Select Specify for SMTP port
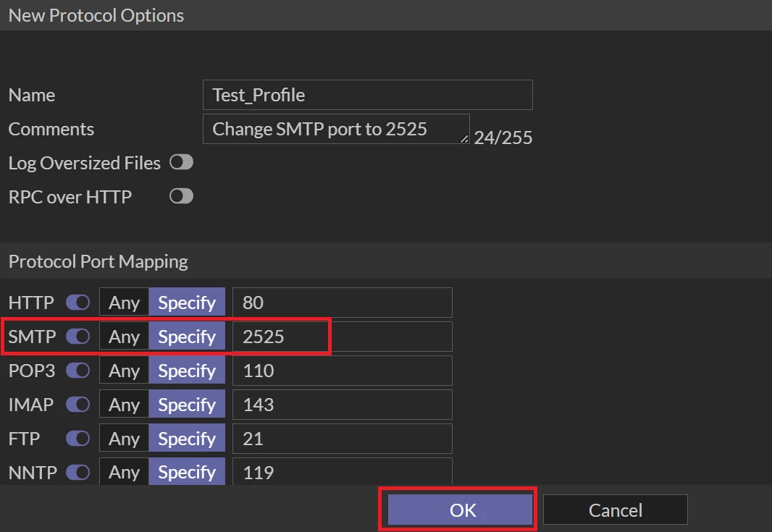Viewport: 772px width, 532px height. 187,336
